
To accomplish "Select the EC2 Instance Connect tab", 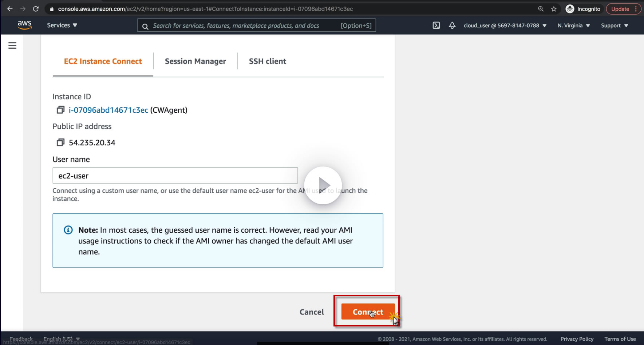I will pos(103,61).
